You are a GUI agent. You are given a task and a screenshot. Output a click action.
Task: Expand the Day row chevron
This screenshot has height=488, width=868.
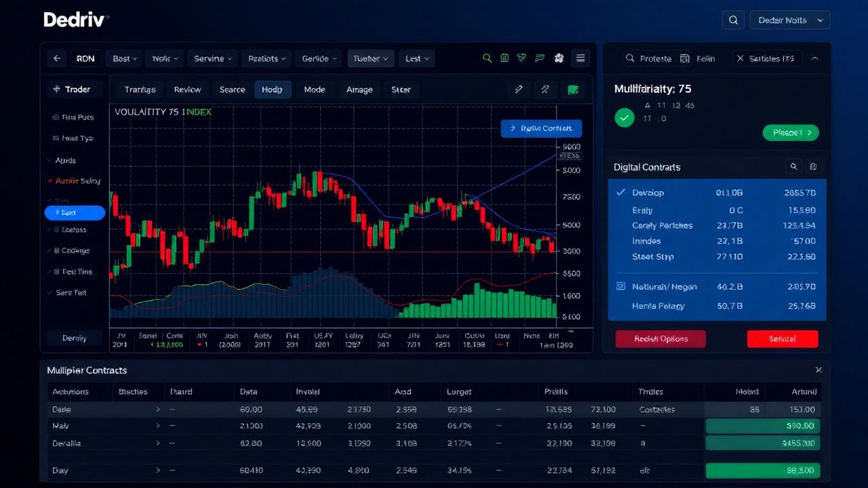coord(158,470)
